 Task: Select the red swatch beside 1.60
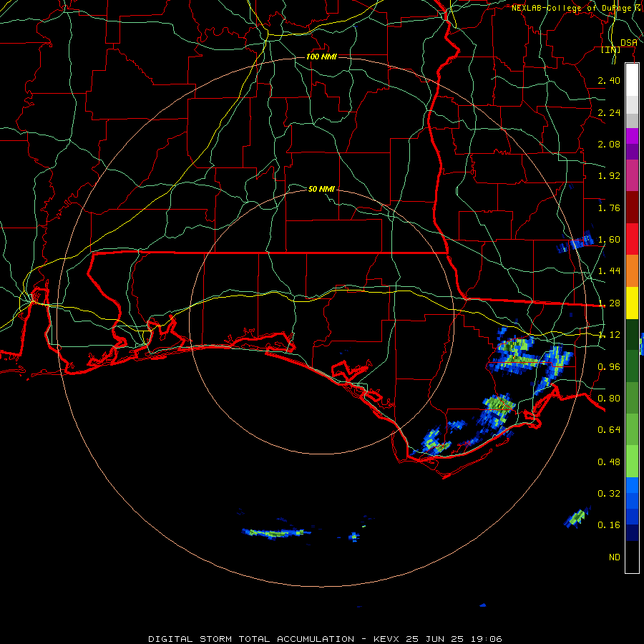(x=632, y=239)
